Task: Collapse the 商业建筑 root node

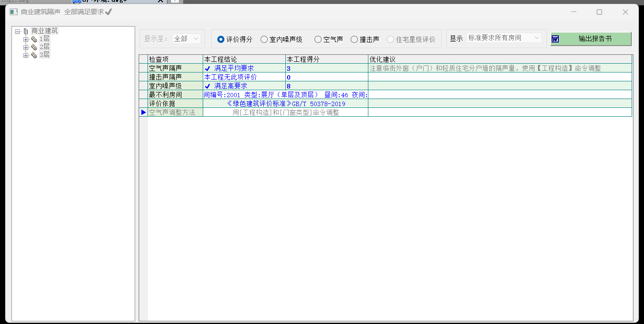Action: click(x=18, y=31)
